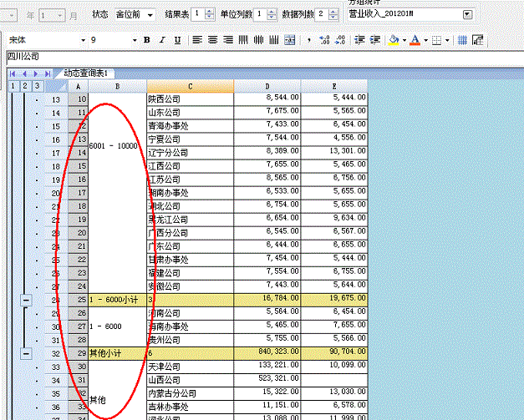524x420 pixels.
Task: Open font name dropdown 宋体
Action: [83, 40]
